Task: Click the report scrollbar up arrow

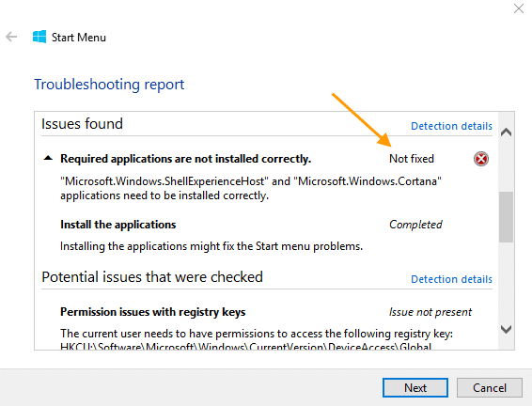Action: pos(506,132)
